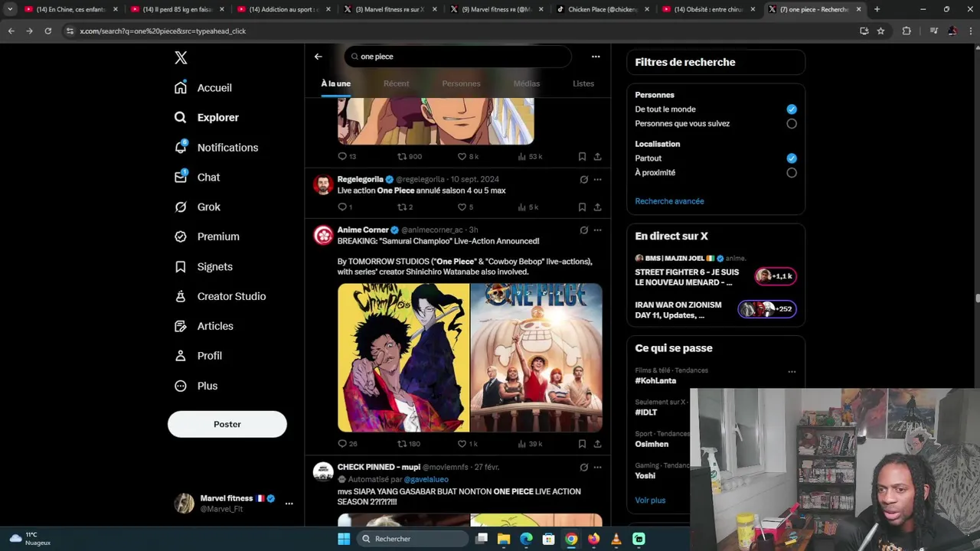The height and width of the screenshot is (551, 980).
Task: Share the Anime Corner post
Action: point(597,444)
